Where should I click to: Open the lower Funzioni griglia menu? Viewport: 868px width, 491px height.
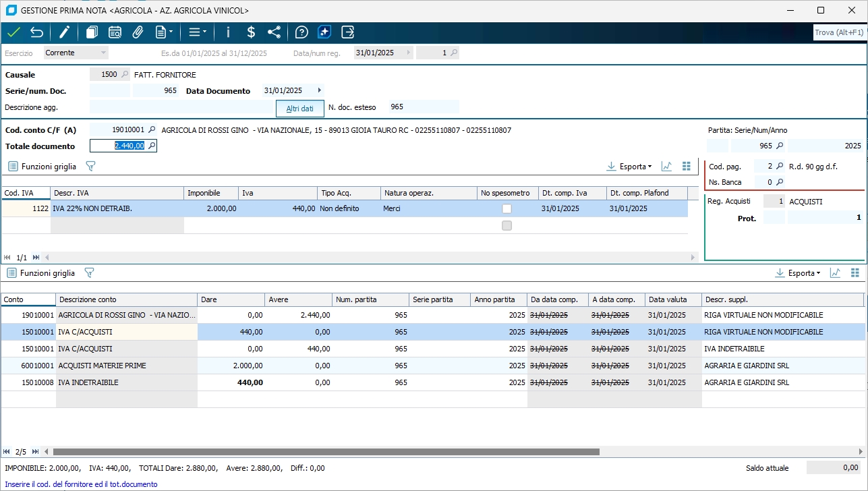click(41, 273)
